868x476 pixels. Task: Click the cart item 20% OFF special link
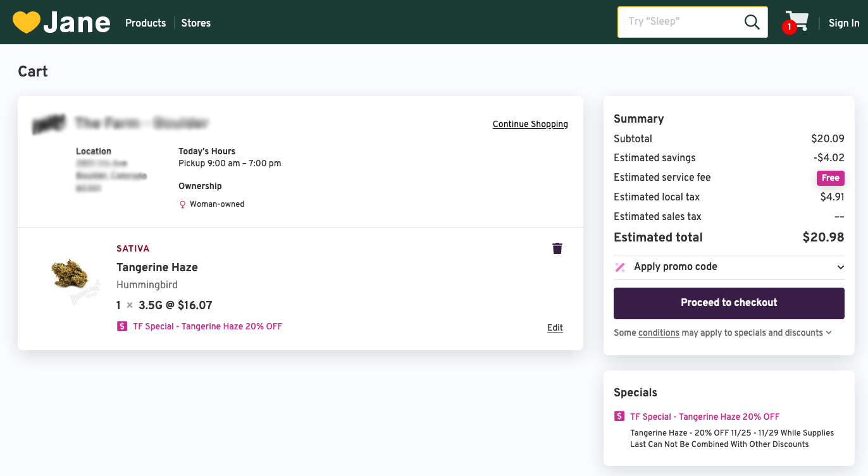point(208,327)
